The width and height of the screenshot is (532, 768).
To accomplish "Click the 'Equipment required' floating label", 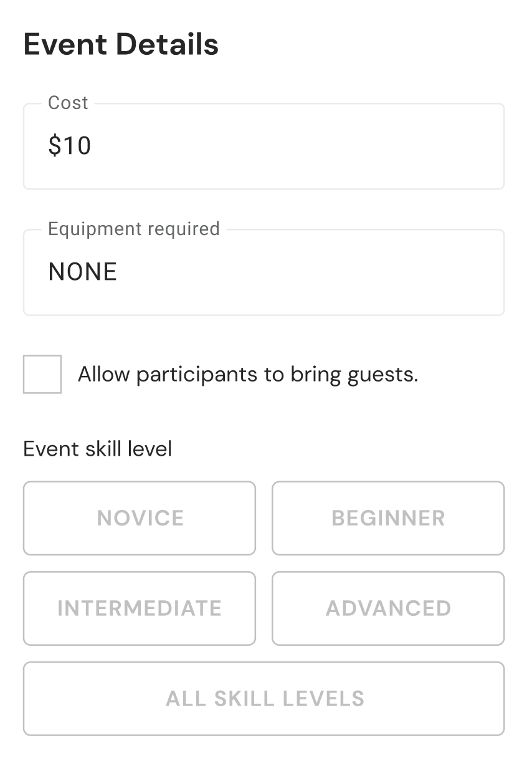I will coord(134,229).
